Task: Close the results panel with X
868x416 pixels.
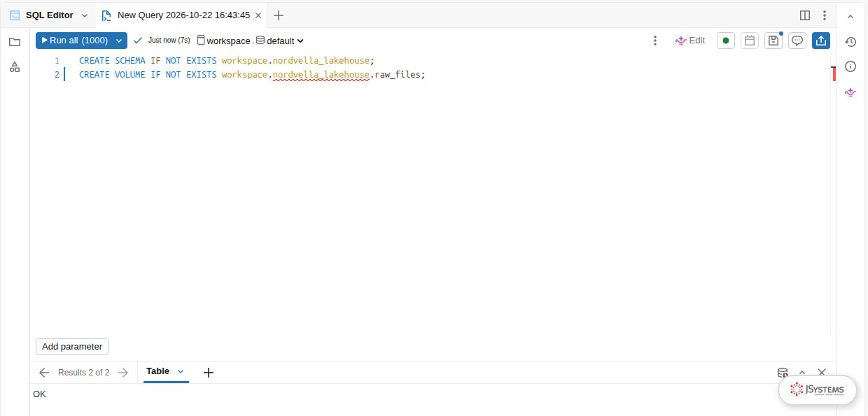Action: coord(822,373)
